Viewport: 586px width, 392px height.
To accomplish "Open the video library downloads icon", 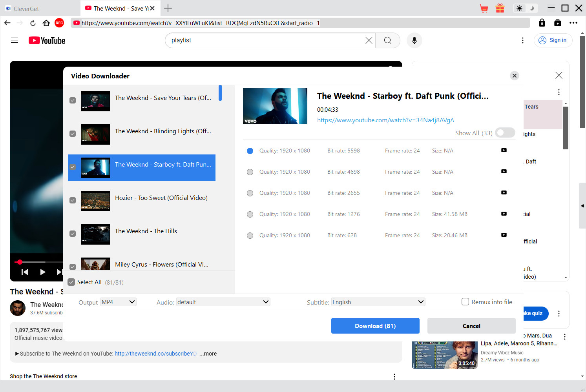I will pos(558,23).
